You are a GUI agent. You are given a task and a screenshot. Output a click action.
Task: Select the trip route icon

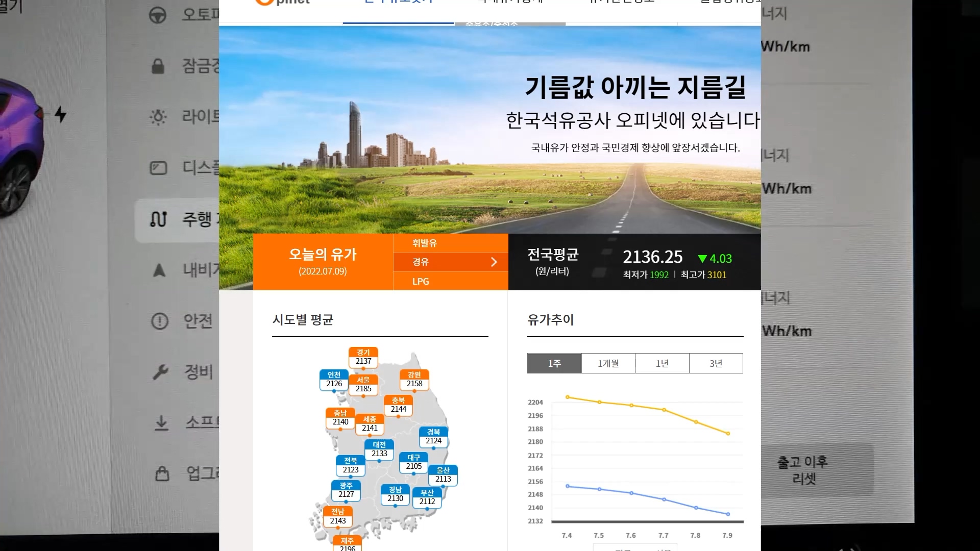point(158,219)
